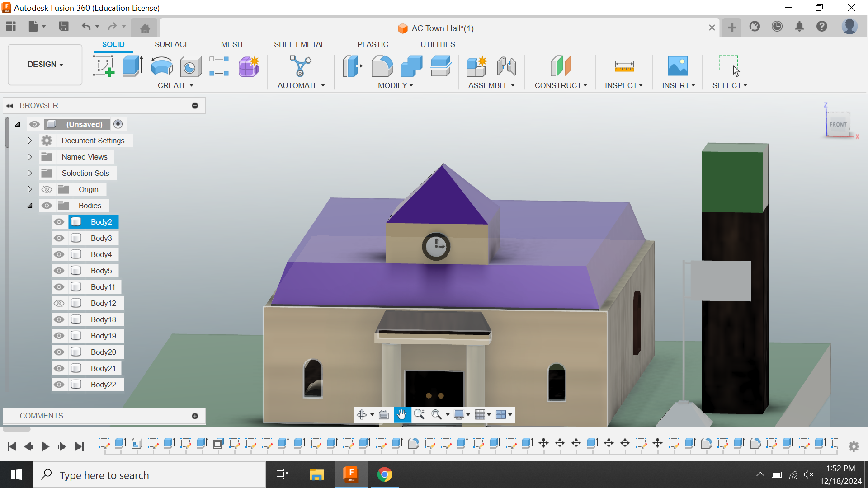Viewport: 868px width, 488px height.
Task: Play the timeline
Action: click(45, 446)
